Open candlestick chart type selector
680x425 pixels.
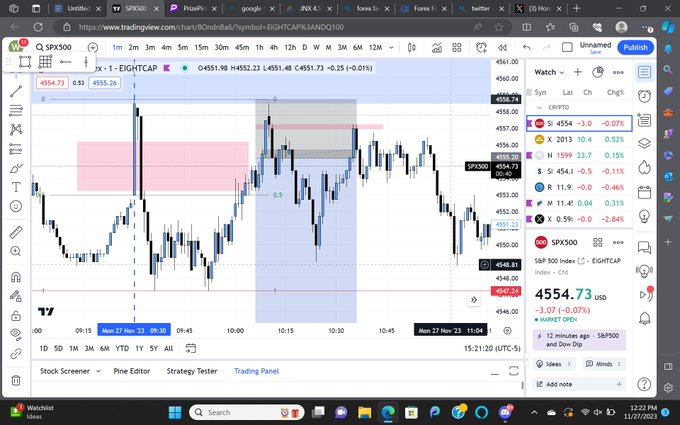[412, 47]
